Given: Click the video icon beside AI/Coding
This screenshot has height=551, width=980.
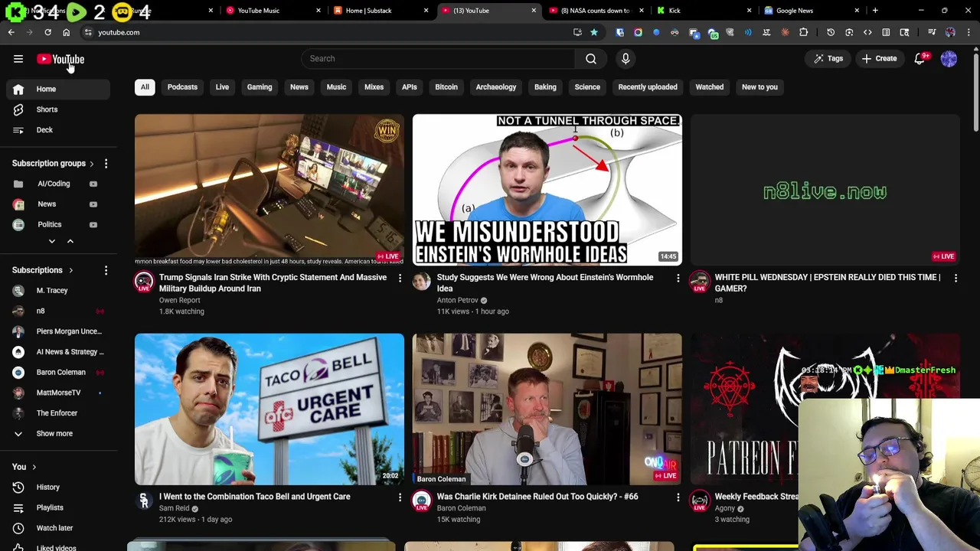Looking at the screenshot, I should pos(93,184).
